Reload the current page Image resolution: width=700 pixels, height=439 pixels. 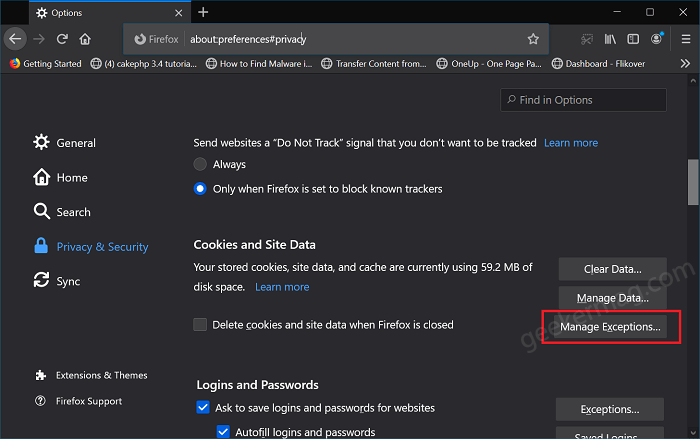pos(62,39)
